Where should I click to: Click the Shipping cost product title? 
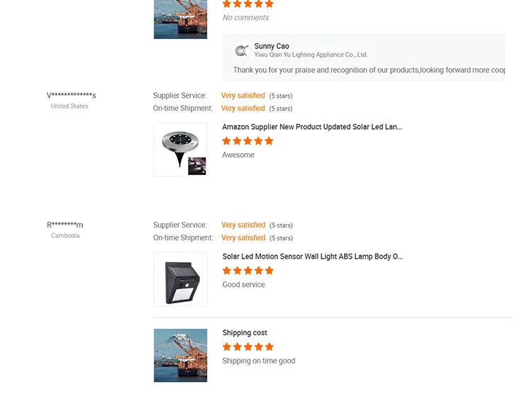(x=245, y=333)
